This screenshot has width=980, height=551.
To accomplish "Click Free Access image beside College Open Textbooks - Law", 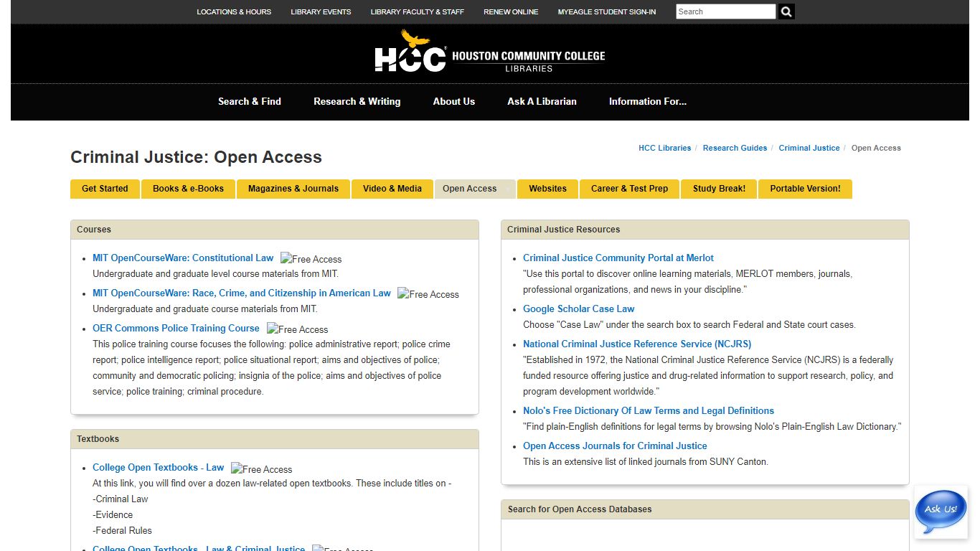I will [x=262, y=469].
